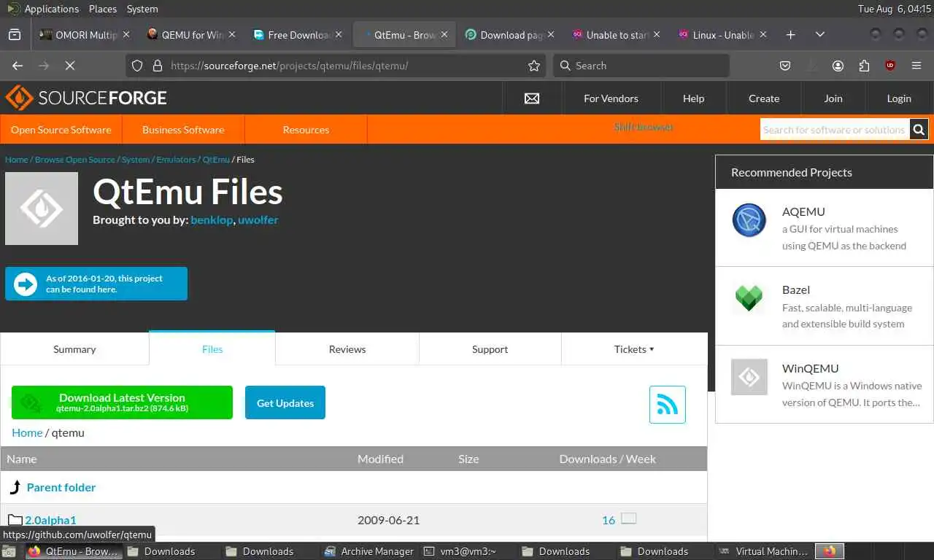The height and width of the screenshot is (560, 934).
Task: Open a new tab with plus button
Action: (790, 34)
